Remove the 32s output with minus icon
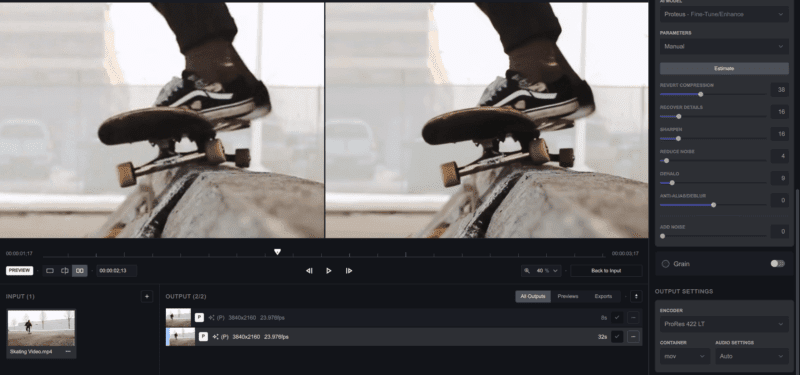The image size is (800, 375). tap(634, 337)
